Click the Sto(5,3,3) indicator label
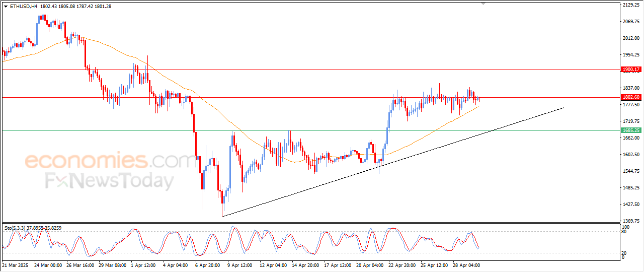644x272 pixels. 16,228
